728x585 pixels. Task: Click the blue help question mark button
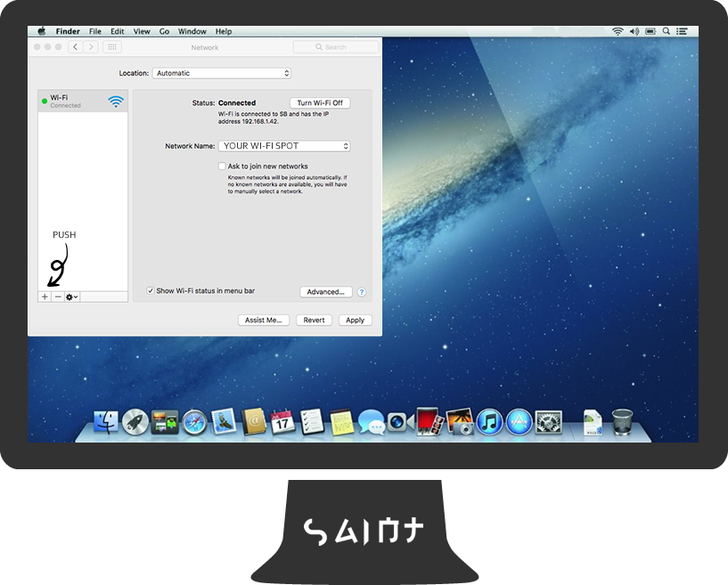pyautogui.click(x=362, y=292)
